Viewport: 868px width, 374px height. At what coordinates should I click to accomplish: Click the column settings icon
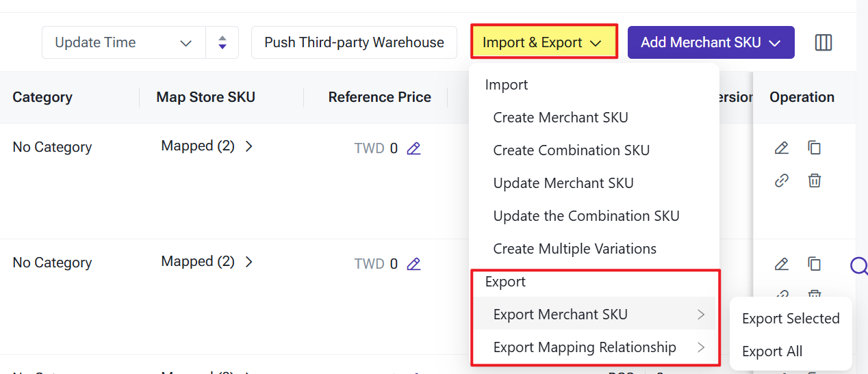click(x=824, y=42)
